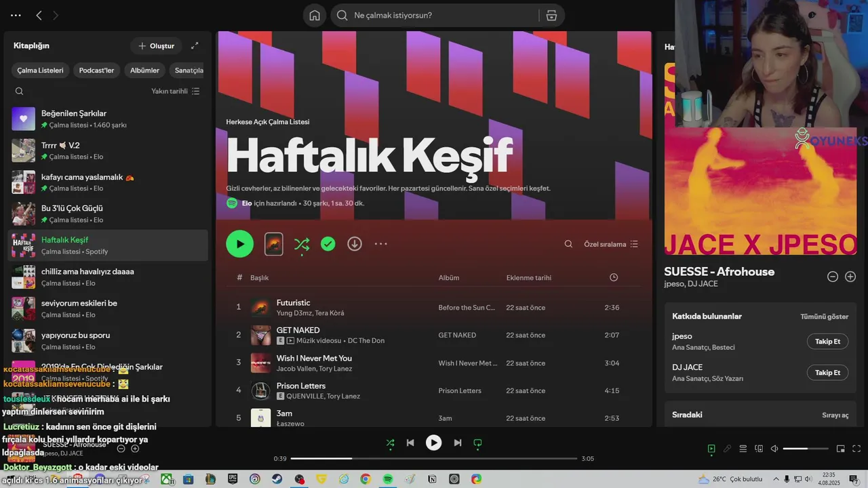Open the top-left three dots app menu
This screenshot has width=868, height=488.
click(x=16, y=15)
